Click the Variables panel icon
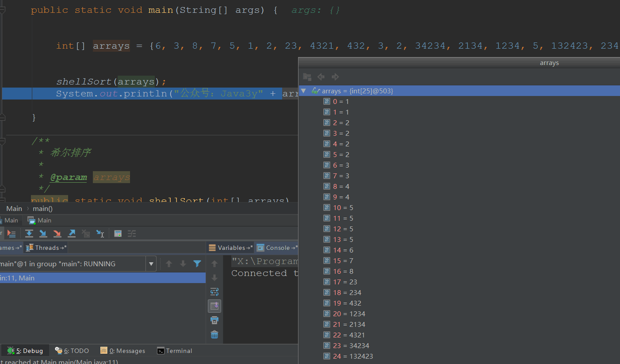The height and width of the screenshot is (364, 620). pyautogui.click(x=212, y=248)
